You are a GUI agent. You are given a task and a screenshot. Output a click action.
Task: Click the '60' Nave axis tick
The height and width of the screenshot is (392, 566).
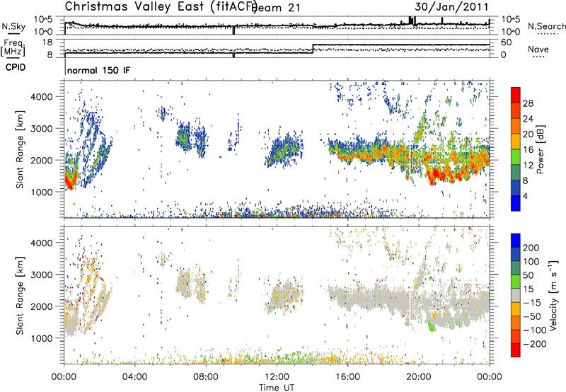(x=506, y=42)
